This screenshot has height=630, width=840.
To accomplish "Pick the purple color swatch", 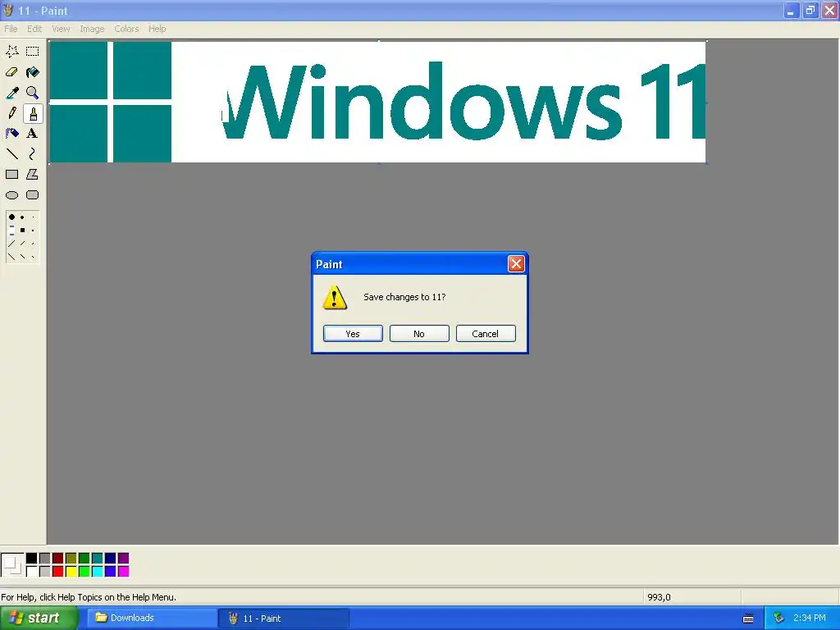I will 123,559.
